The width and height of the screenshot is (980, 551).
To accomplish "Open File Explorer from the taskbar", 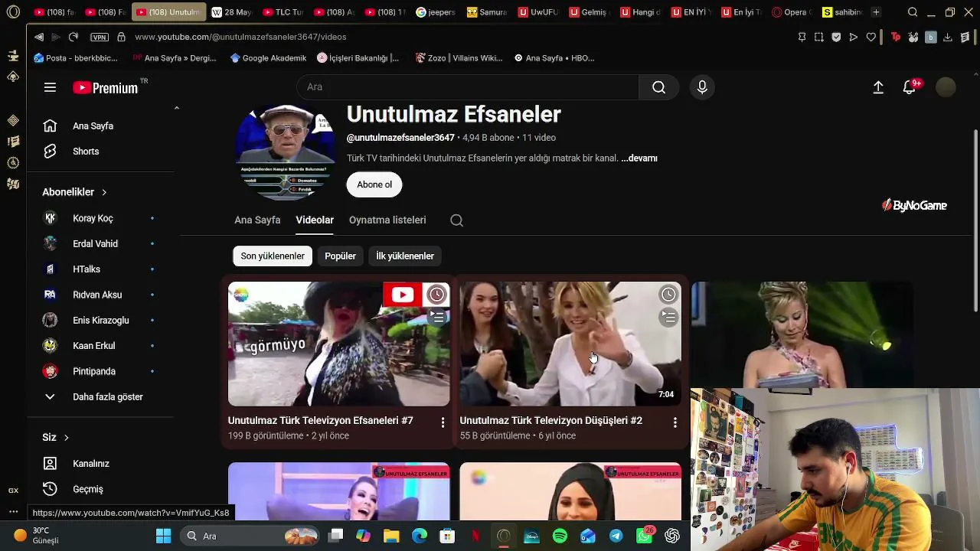I will pyautogui.click(x=391, y=536).
